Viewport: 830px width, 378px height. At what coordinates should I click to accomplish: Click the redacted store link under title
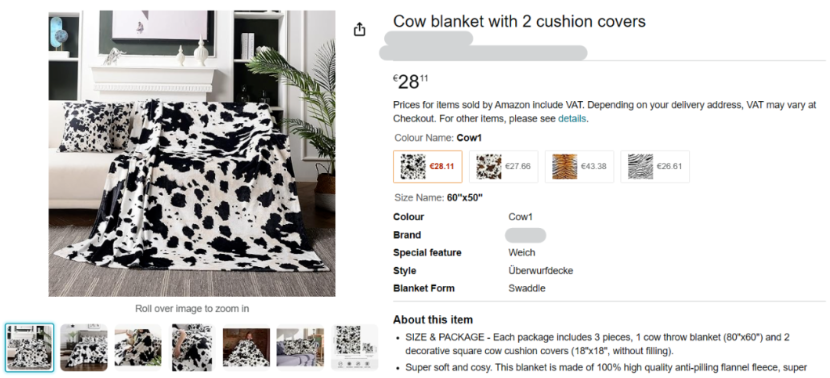pyautogui.click(x=428, y=38)
